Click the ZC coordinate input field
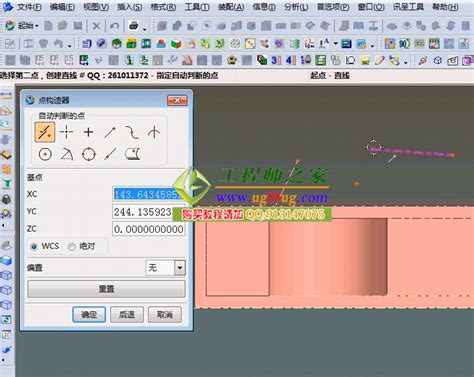The image size is (474, 377). pos(148,229)
